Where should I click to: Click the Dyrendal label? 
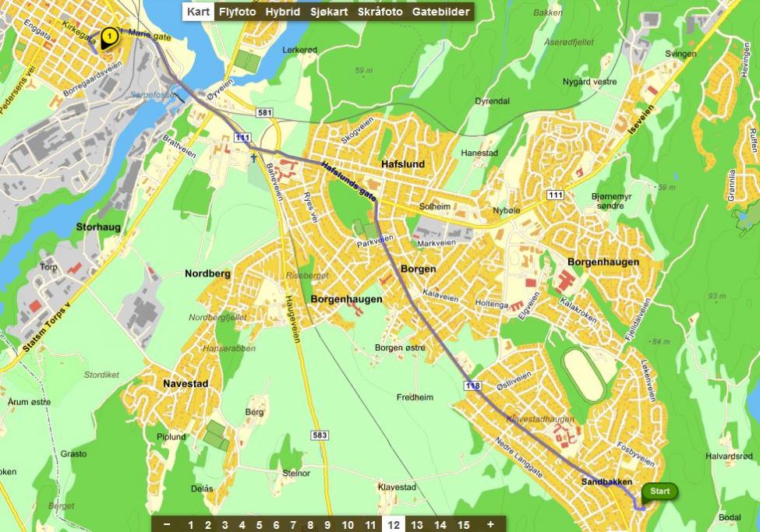[x=492, y=100]
